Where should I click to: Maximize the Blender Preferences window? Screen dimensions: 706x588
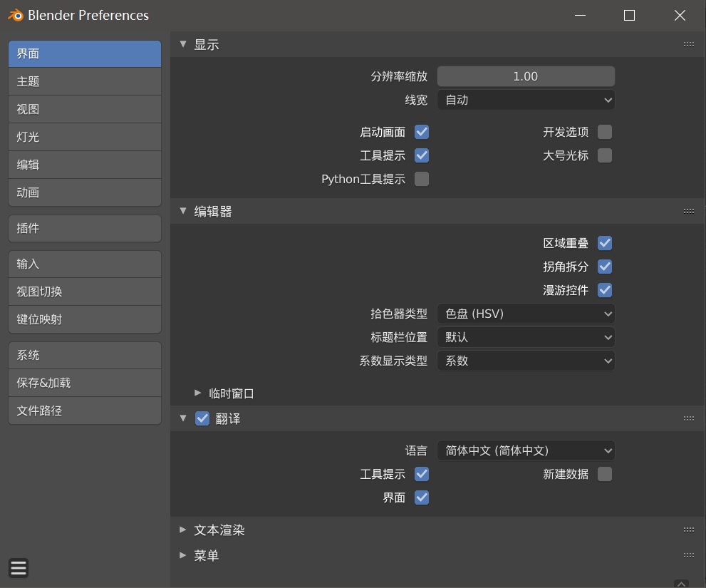click(x=630, y=15)
